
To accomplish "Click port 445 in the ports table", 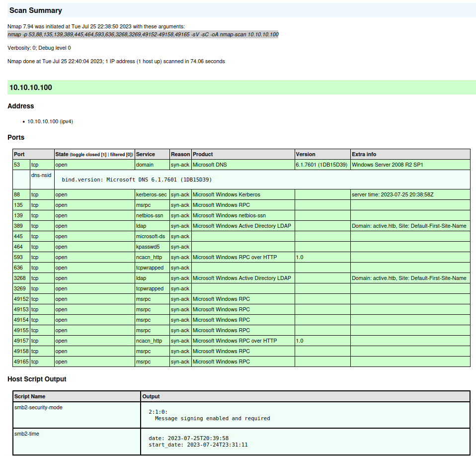I will click(x=18, y=236).
